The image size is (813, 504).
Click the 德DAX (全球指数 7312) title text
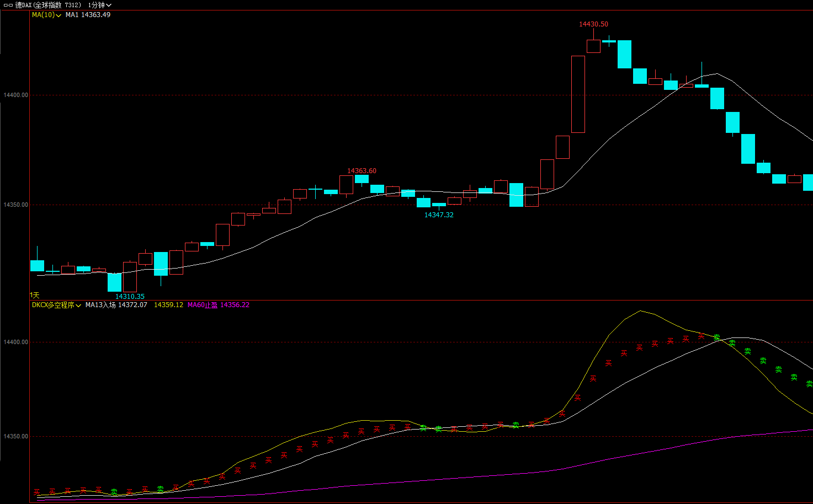tap(48, 5)
